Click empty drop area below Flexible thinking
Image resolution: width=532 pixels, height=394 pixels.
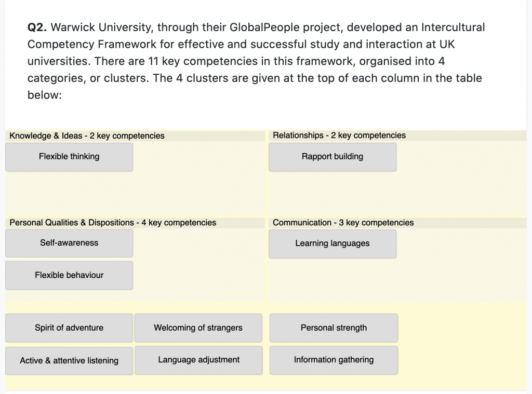click(x=69, y=192)
